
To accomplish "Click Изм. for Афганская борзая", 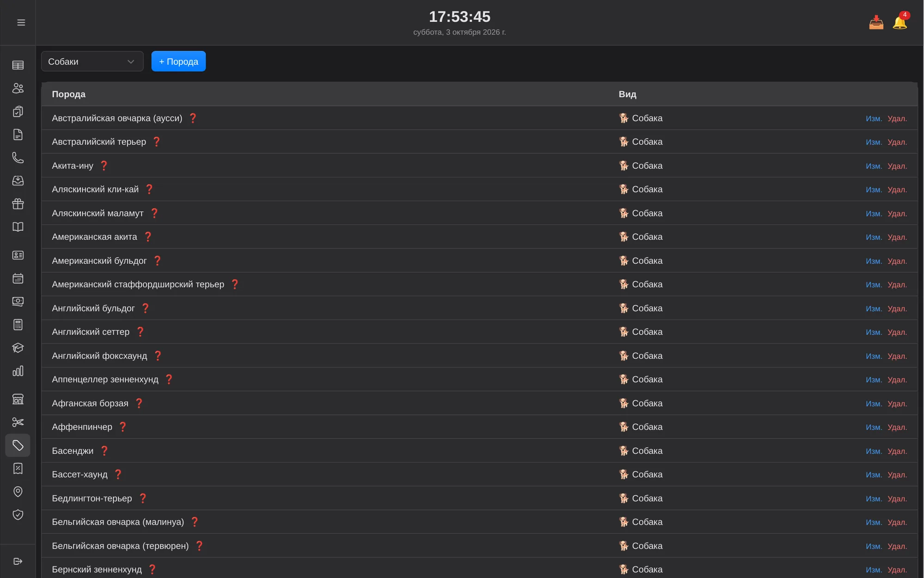I will point(874,404).
